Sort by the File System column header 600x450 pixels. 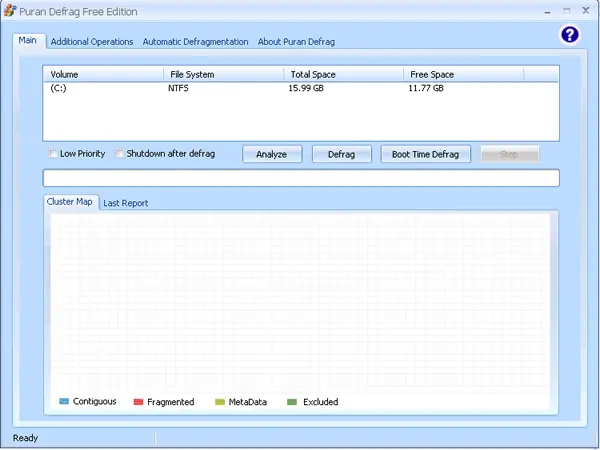pyautogui.click(x=223, y=75)
